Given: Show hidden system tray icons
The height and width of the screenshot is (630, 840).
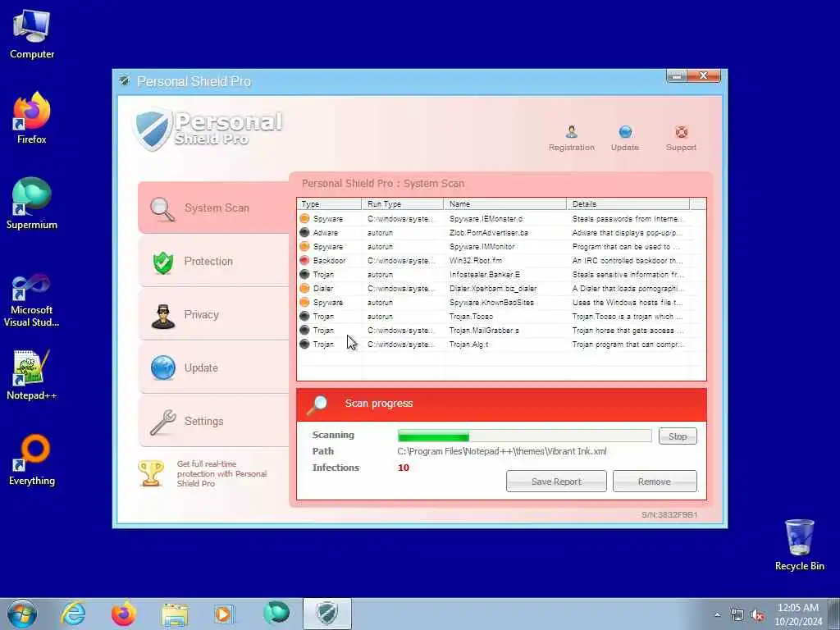Looking at the screenshot, I should point(717,615).
